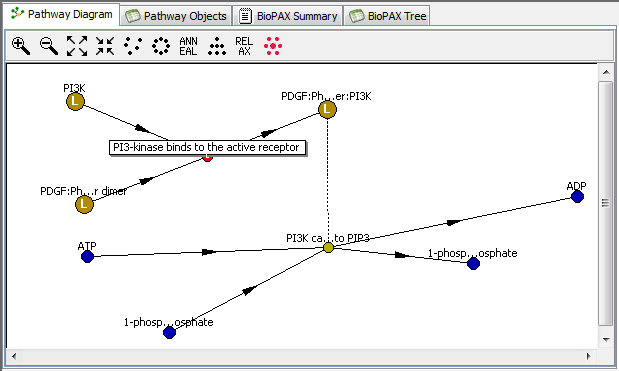The image size is (619, 371).
Task: Select the Pathway Diagram tab
Action: pyautogui.click(x=62, y=15)
